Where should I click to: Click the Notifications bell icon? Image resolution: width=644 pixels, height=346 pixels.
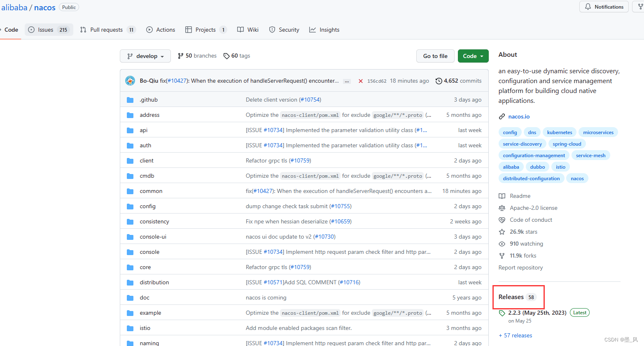(x=588, y=7)
